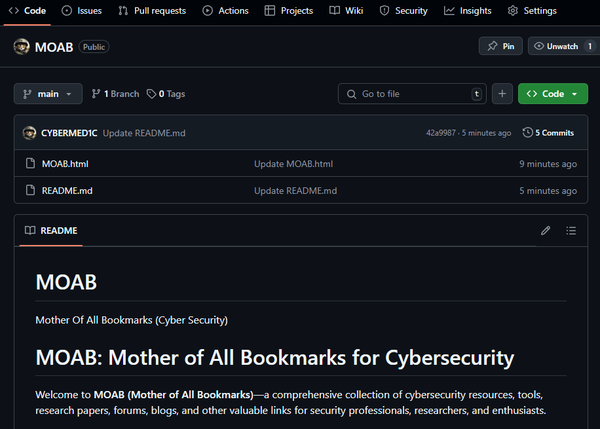600x429 pixels.
Task: Switch to the Pull requests tab
Action: tap(151, 11)
